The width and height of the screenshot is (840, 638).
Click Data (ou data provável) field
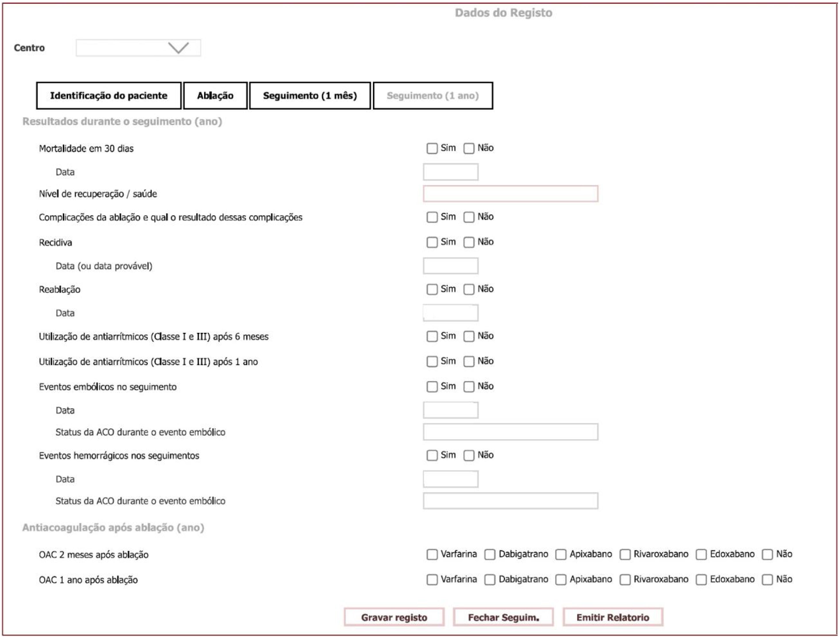coord(450,266)
